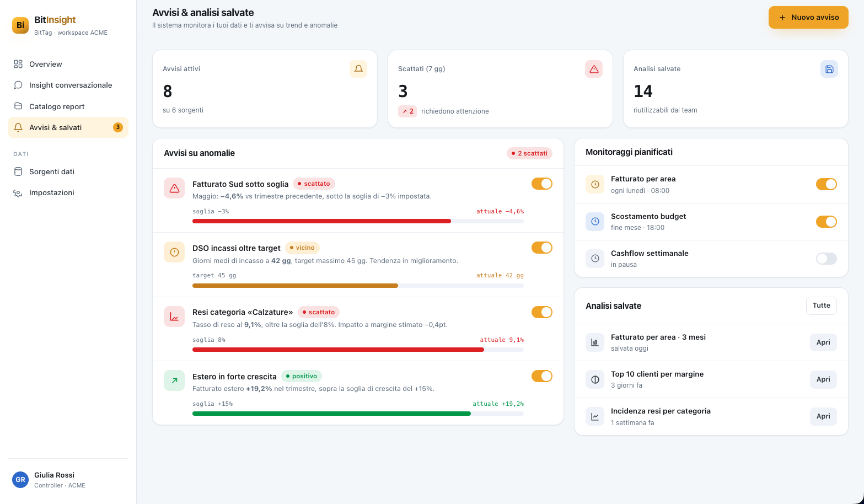Click the red trend badge showing 2
The image size is (864, 504).
[407, 111]
